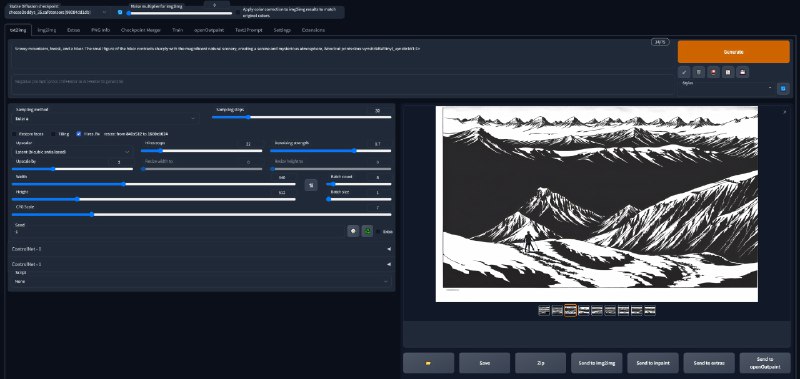This screenshot has height=379, width=800.
Task: Click into the Seed input field
Action: pyautogui.click(x=179, y=231)
